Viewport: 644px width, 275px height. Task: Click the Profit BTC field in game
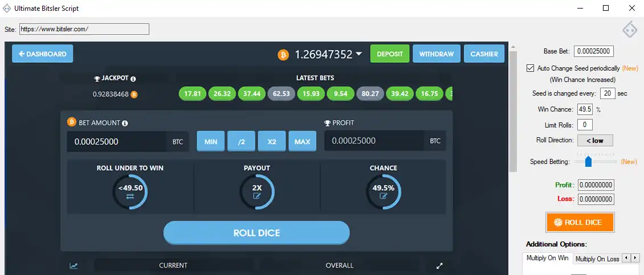point(374,141)
